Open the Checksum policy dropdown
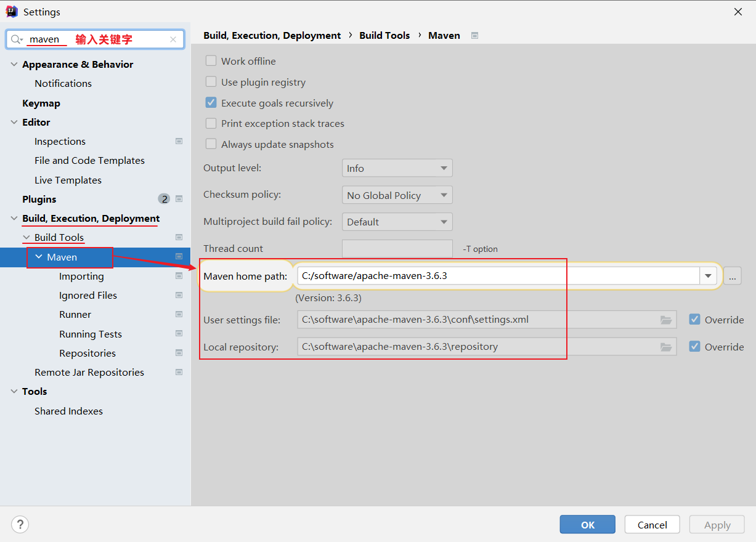 pyautogui.click(x=397, y=195)
